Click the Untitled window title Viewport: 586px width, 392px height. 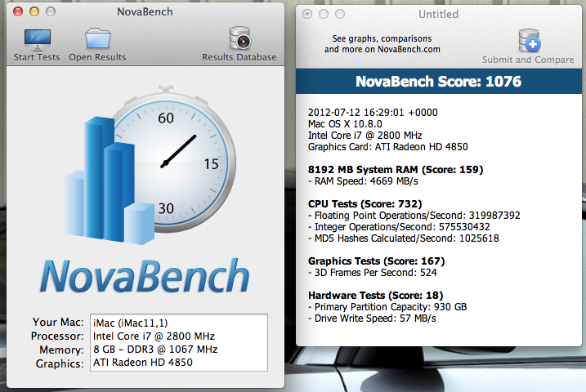click(x=438, y=14)
